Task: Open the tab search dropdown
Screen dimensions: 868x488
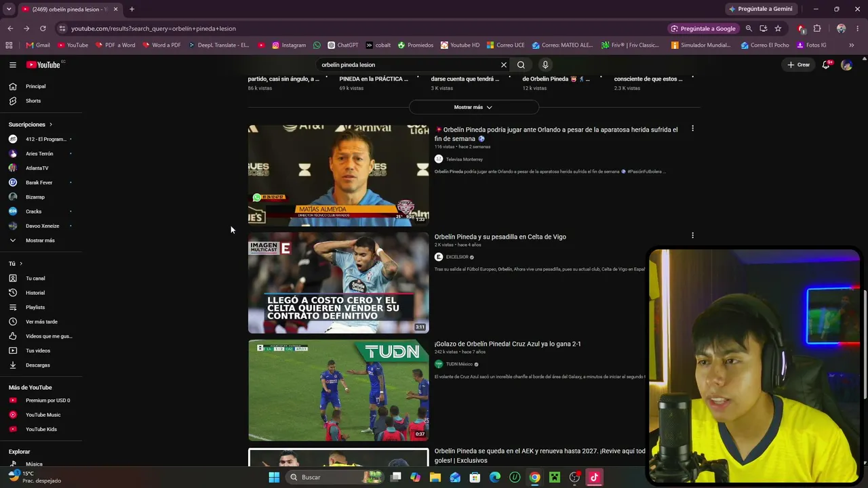Action: [9, 9]
